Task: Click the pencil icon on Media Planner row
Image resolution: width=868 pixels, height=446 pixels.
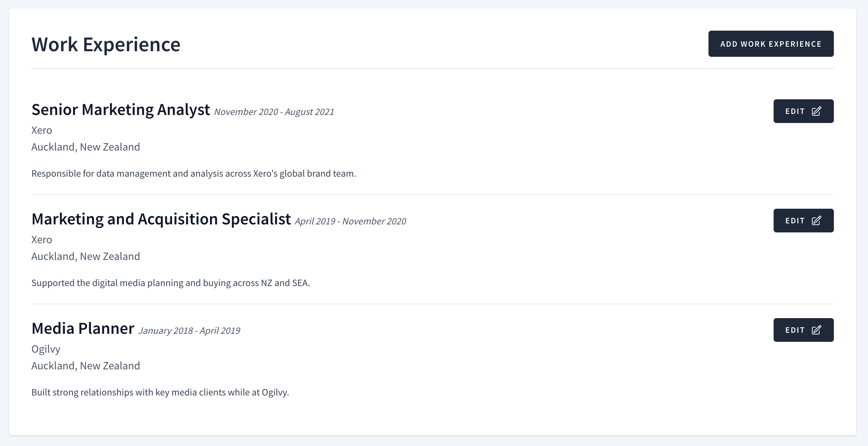Action: 816,330
